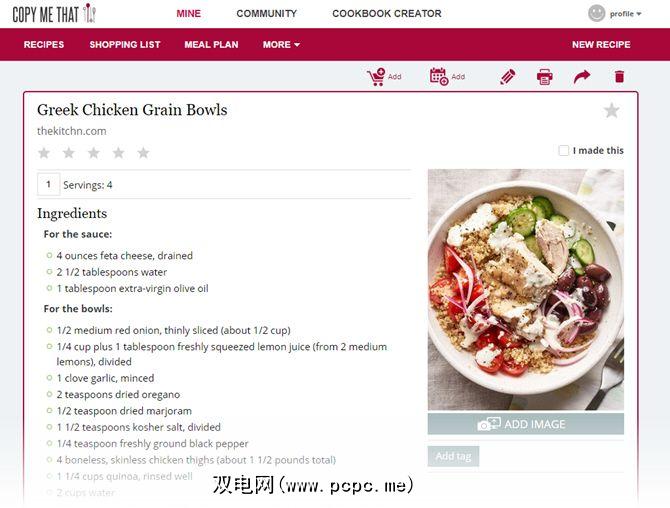Click the servings multiplier input box
Screen dimensions: 670x508
pyautogui.click(x=48, y=184)
